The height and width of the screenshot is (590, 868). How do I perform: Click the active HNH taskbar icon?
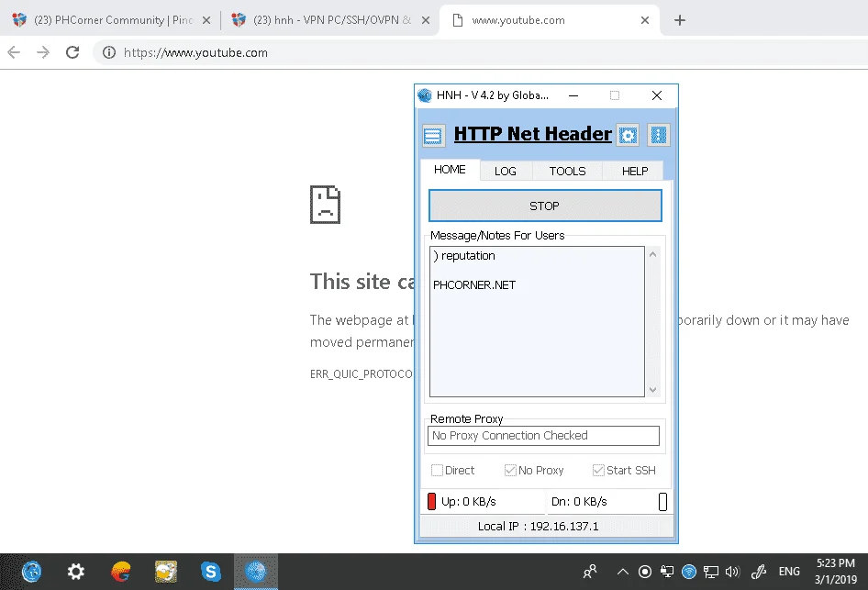[256, 572]
